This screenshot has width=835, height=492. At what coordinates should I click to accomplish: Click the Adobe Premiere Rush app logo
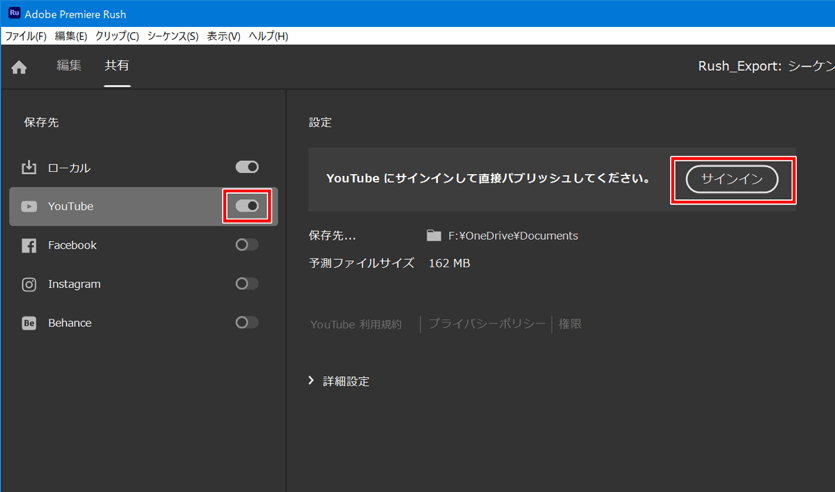(14, 13)
